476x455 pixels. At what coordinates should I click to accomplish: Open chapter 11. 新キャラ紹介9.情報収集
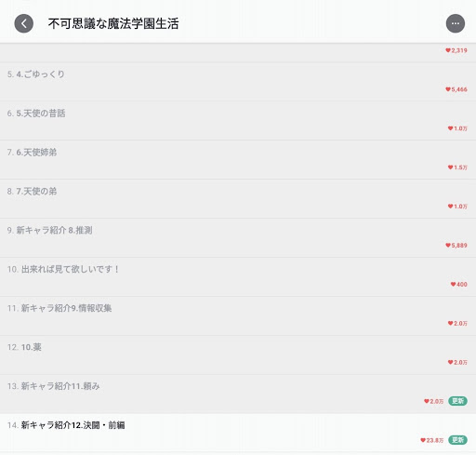point(238,316)
